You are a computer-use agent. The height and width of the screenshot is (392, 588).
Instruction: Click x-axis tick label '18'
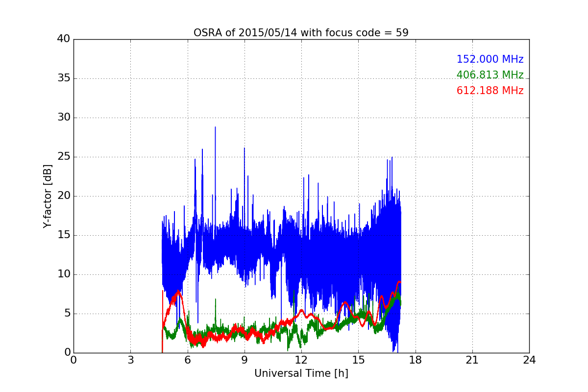point(415,360)
